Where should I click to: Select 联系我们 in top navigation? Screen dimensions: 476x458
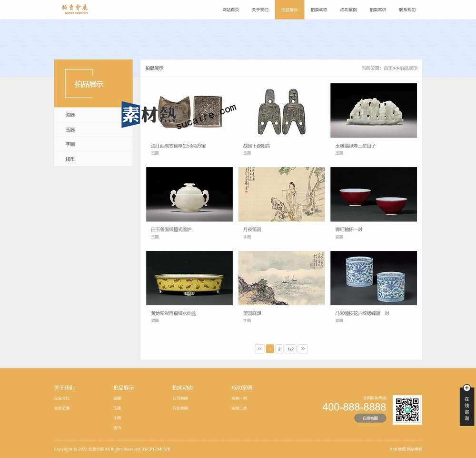[x=407, y=10]
